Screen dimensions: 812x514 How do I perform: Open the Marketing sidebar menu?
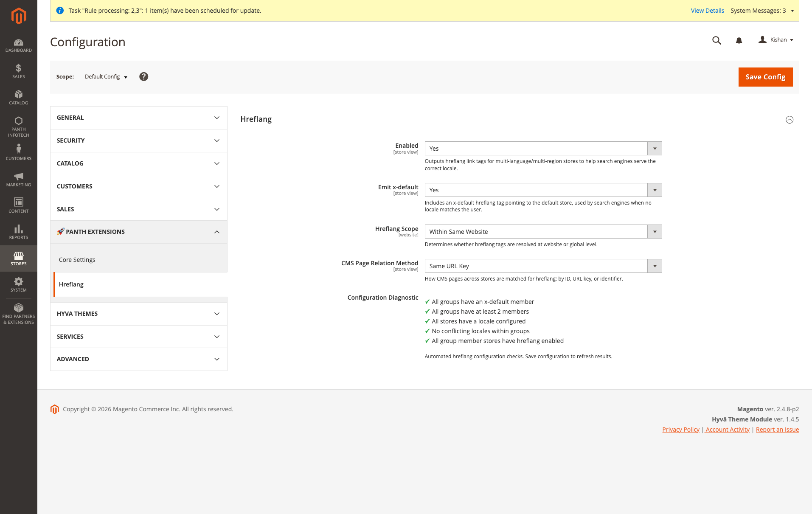point(18,179)
